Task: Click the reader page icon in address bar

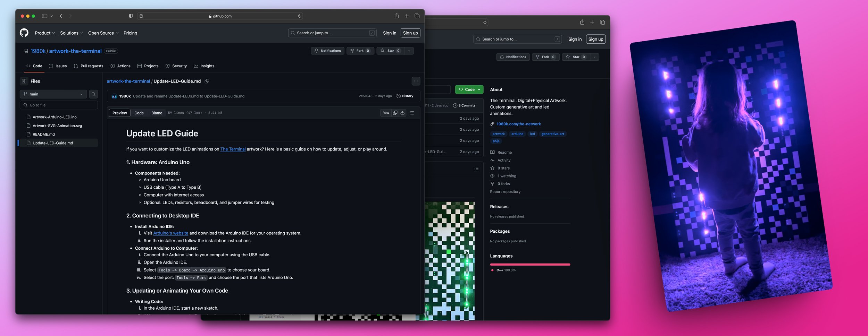Action: pos(141,16)
